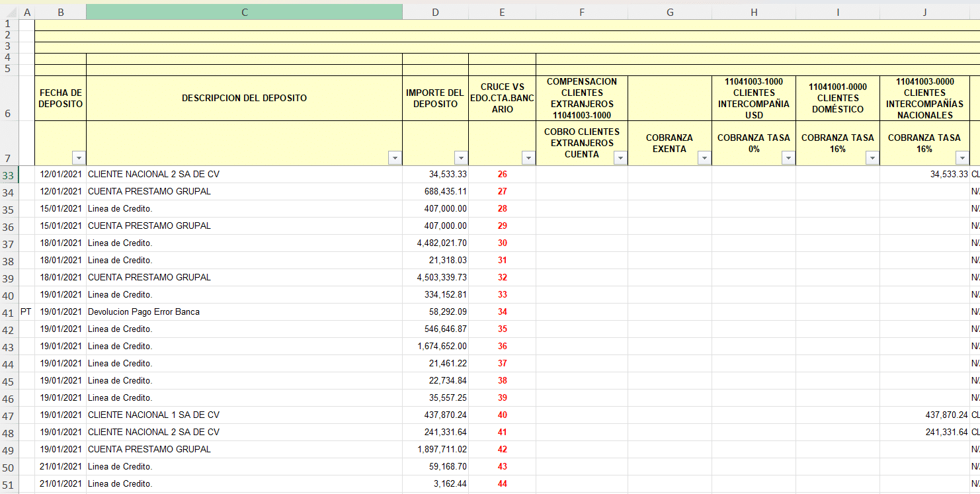The width and height of the screenshot is (980, 494).
Task: Open the DESCRIPCION DEL DEPOSITO filter arrow
Action: (395, 158)
